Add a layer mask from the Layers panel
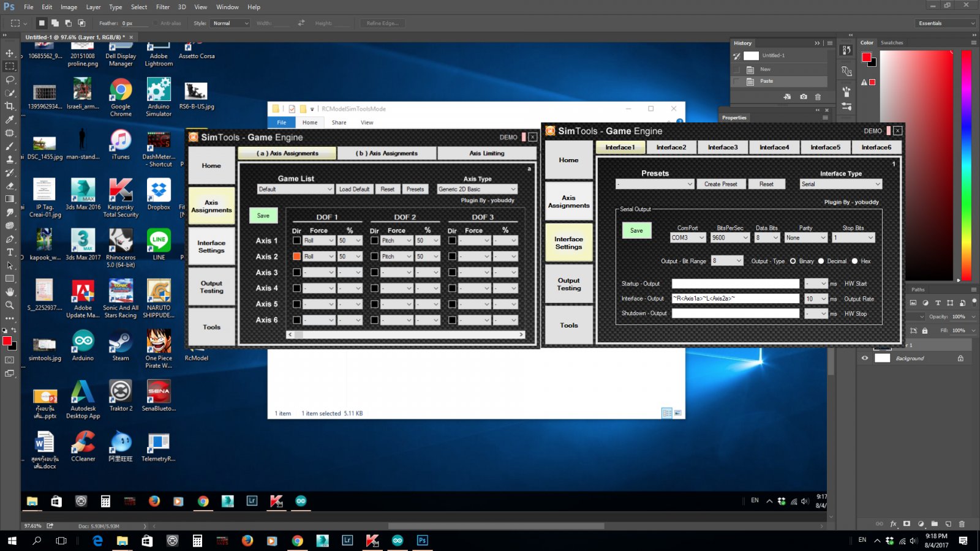 tap(907, 524)
